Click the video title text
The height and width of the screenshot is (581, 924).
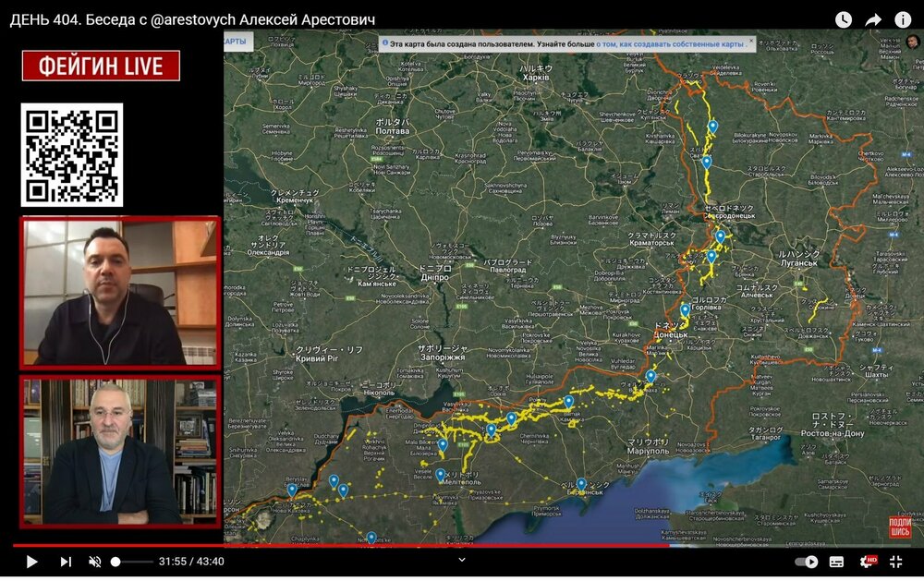point(192,19)
